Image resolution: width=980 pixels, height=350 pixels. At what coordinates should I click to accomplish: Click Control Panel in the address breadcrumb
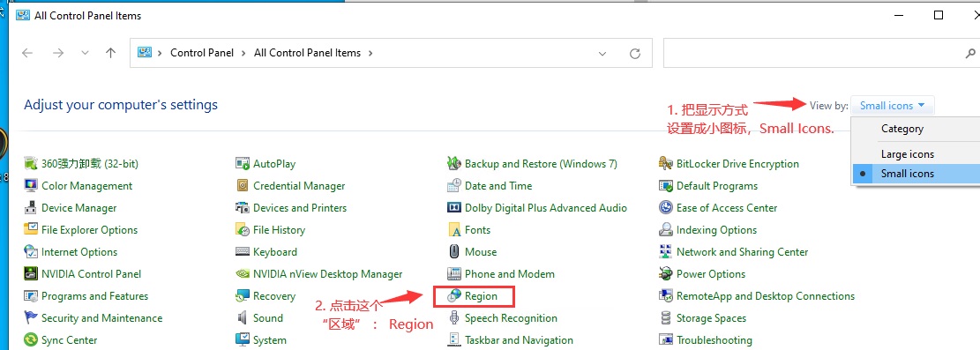202,53
